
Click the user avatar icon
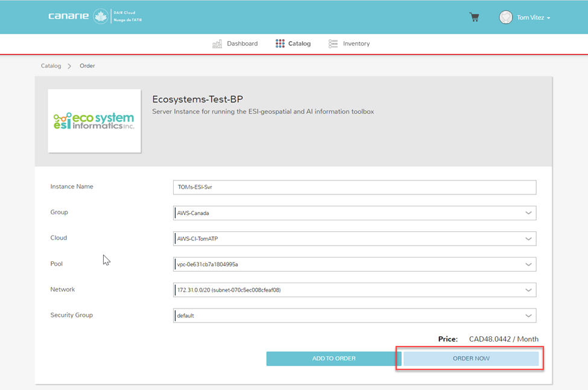[505, 18]
